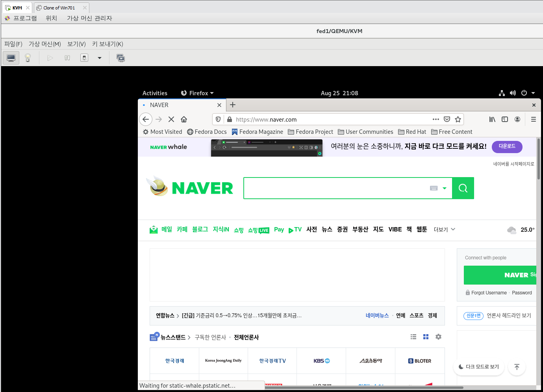Switch Newsstand to grid view
The image size is (543, 392).
426,337
